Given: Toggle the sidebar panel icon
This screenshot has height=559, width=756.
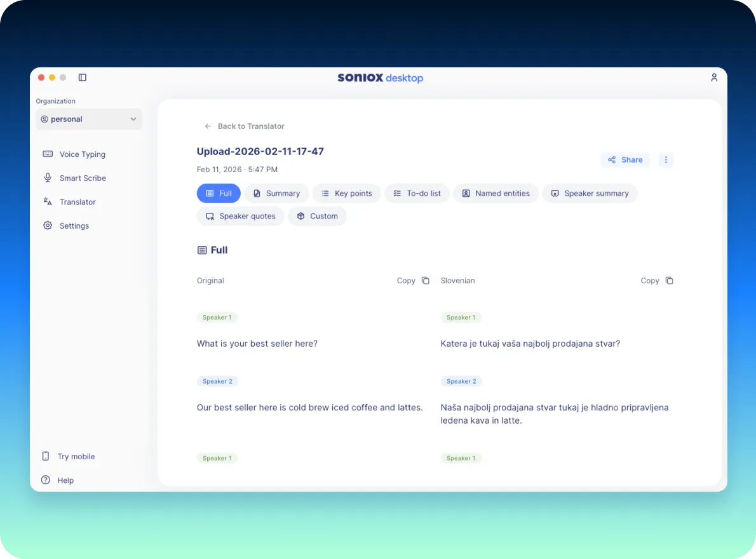Looking at the screenshot, I should pyautogui.click(x=83, y=77).
